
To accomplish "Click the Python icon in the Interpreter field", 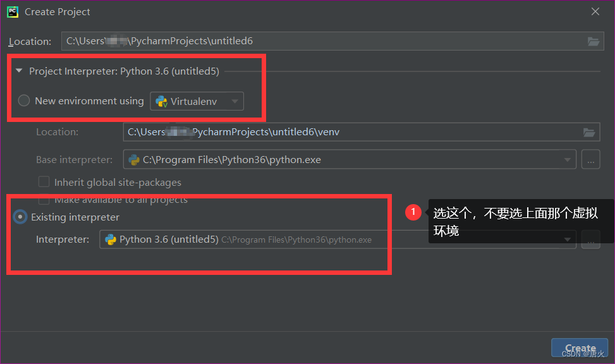I will (111, 240).
